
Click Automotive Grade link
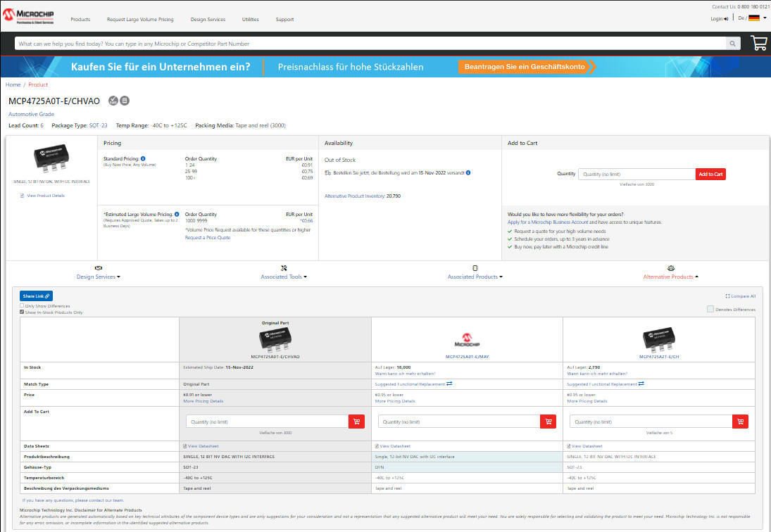[x=31, y=114]
